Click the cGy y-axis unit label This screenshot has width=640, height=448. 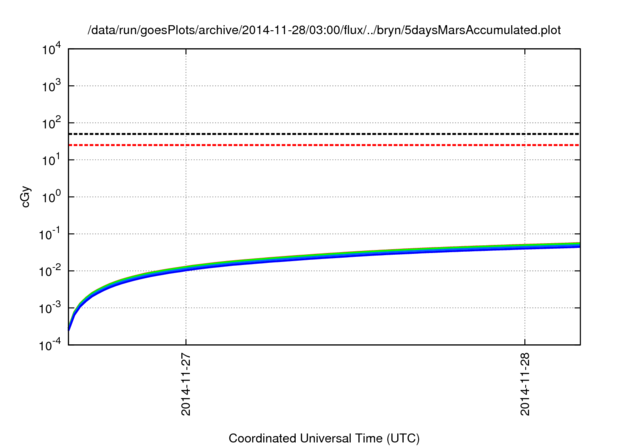coord(25,197)
